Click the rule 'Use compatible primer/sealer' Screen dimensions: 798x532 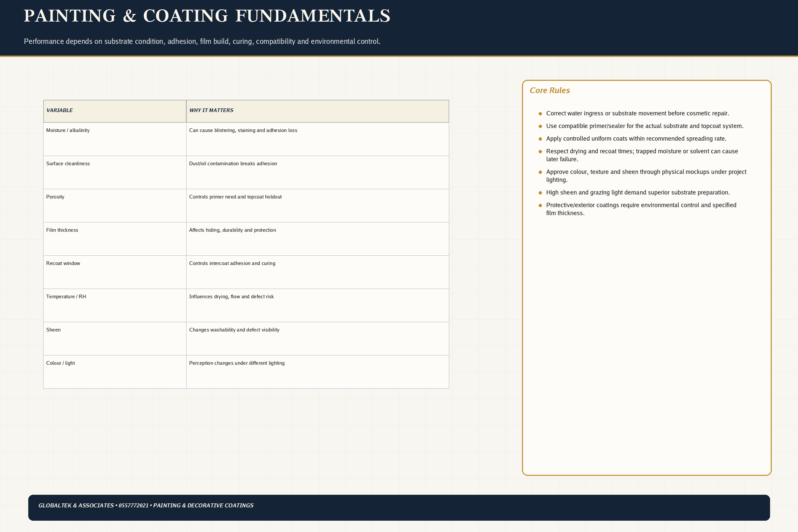coord(645,126)
